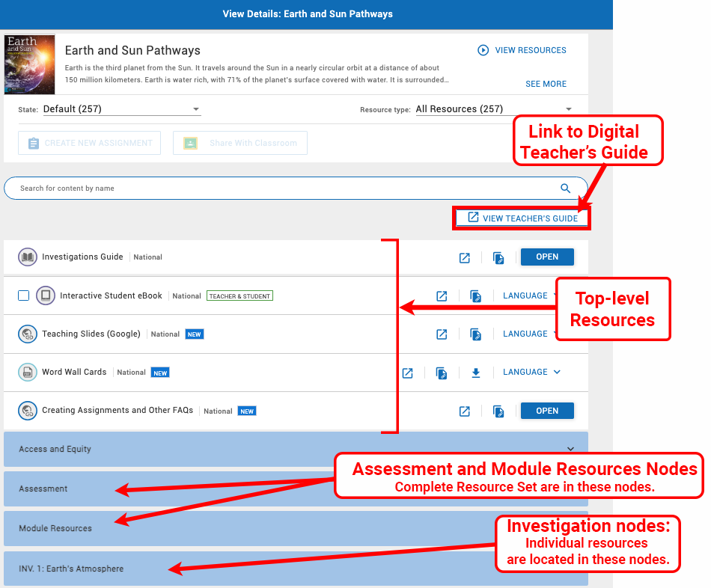Screen dimensions: 711x588
Task: Click the assign icon for Investigations Guide
Action: tap(499, 257)
